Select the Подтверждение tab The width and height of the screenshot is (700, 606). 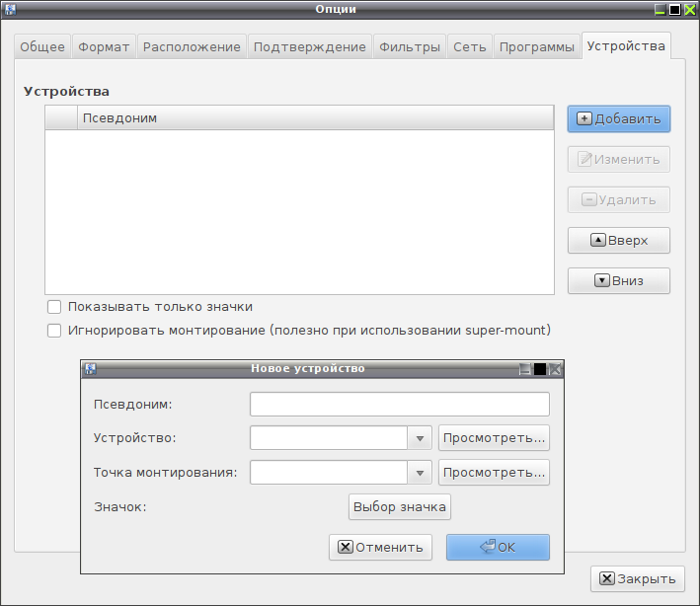(310, 46)
